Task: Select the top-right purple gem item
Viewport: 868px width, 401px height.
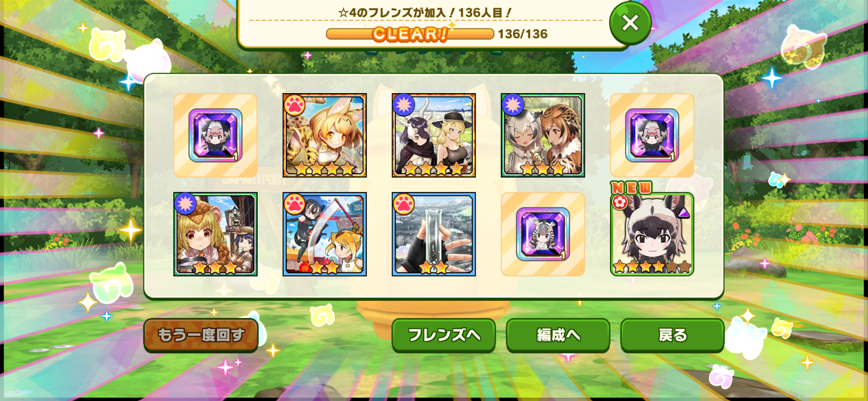Action: 652,135
